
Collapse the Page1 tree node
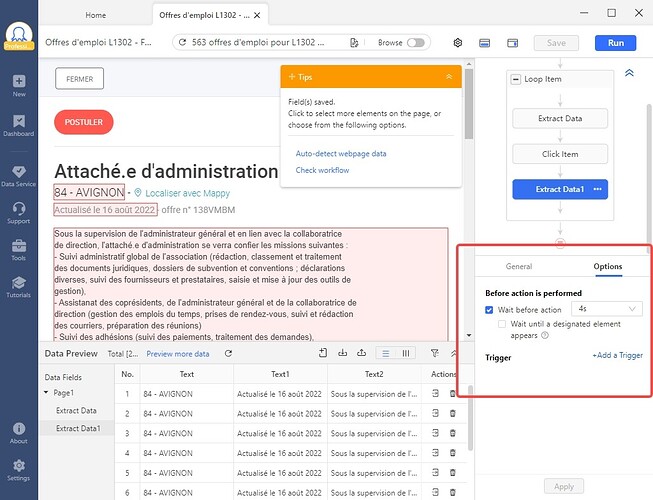(x=46, y=393)
